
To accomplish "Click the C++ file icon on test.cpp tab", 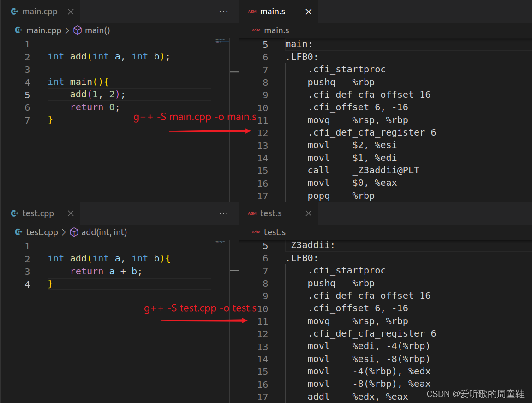I will tap(15, 213).
